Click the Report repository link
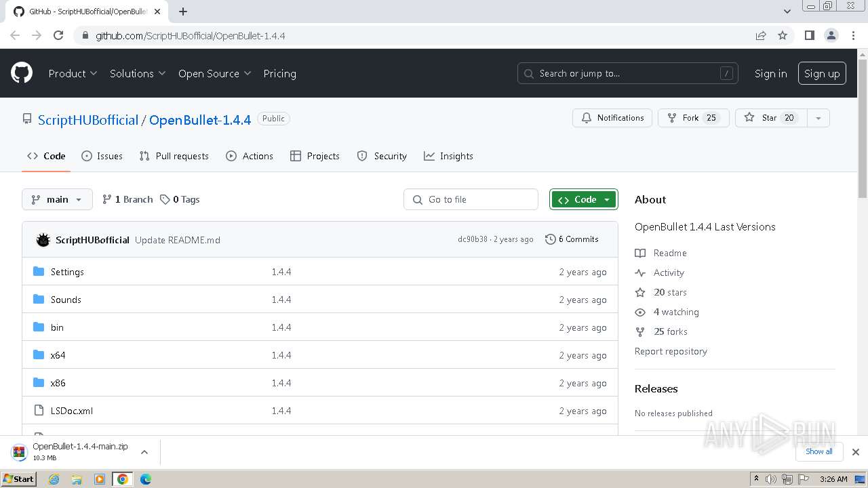This screenshot has height=488, width=868. click(671, 351)
